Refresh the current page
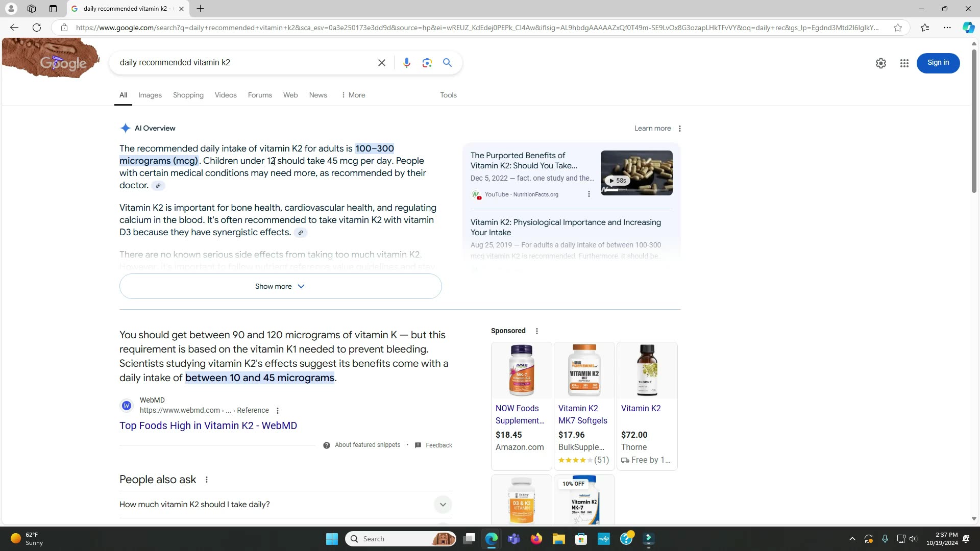This screenshot has width=980, height=551. tap(37, 28)
